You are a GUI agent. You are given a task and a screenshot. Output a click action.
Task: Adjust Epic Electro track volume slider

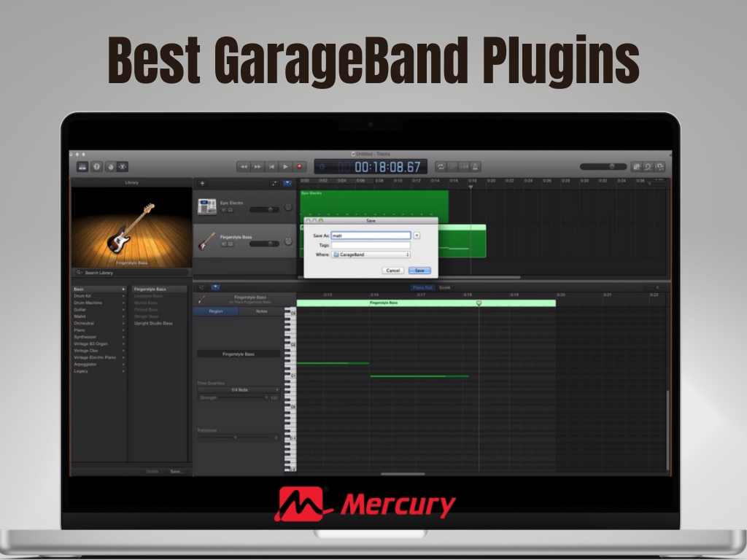click(x=264, y=209)
